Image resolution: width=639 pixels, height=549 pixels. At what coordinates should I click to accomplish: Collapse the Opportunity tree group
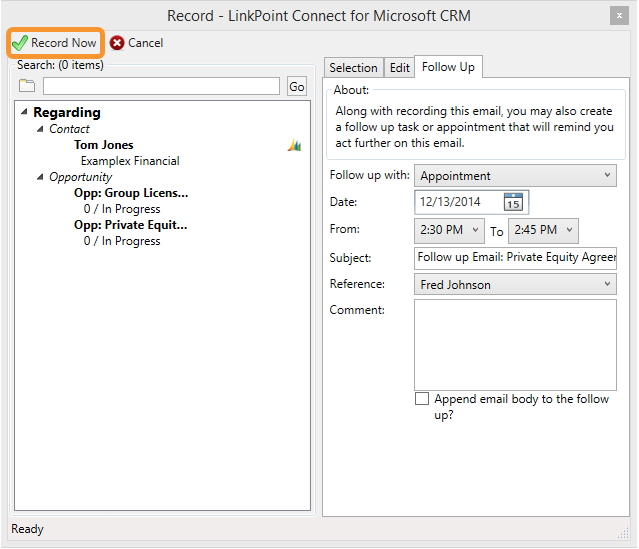click(x=40, y=177)
